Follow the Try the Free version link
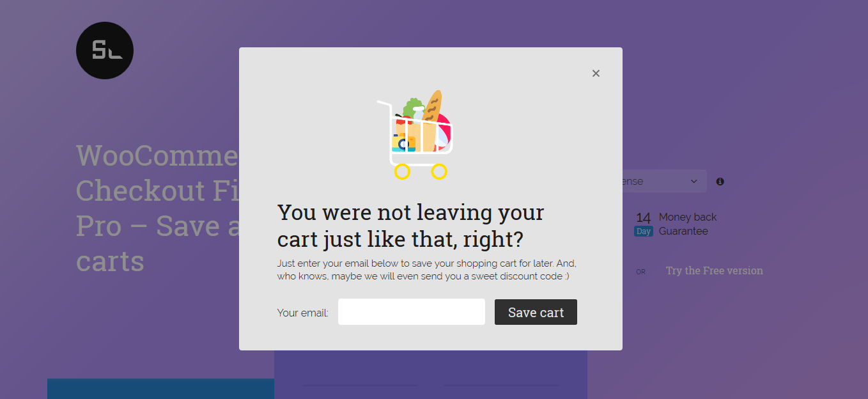 [x=715, y=270]
